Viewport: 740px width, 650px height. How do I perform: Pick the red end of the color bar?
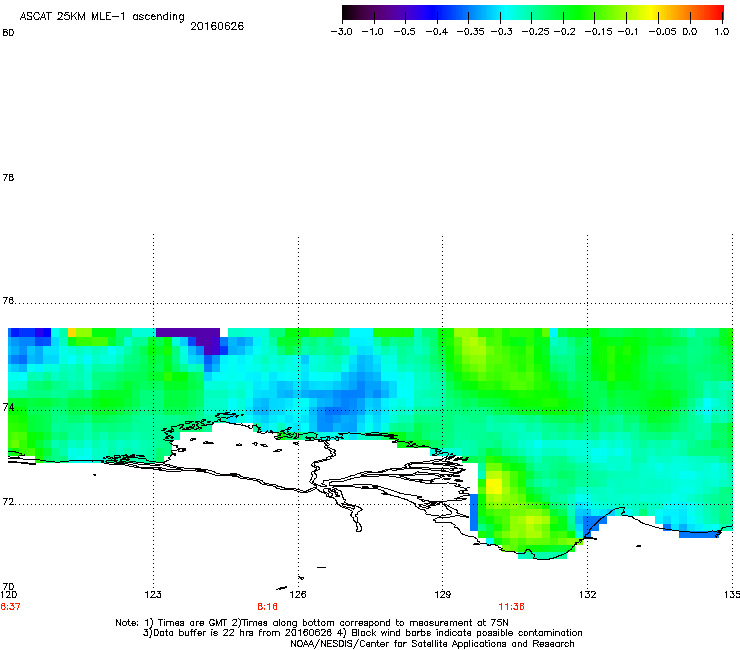[x=715, y=13]
